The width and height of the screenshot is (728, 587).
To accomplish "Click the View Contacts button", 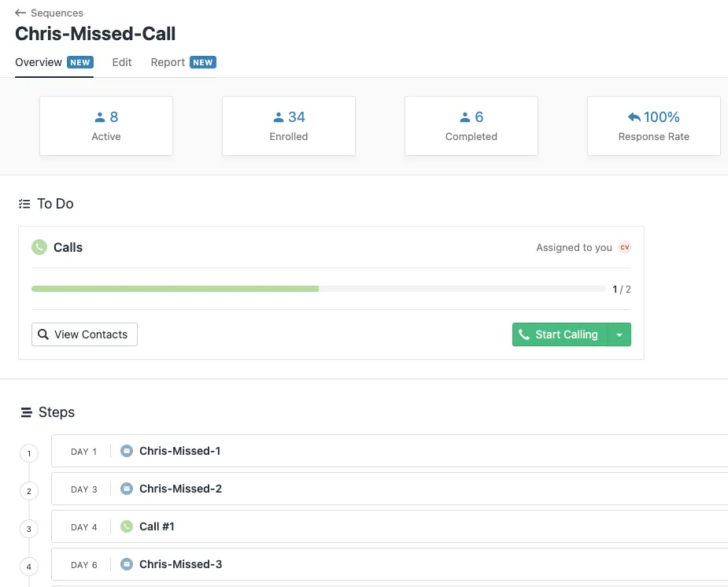I will coord(83,334).
